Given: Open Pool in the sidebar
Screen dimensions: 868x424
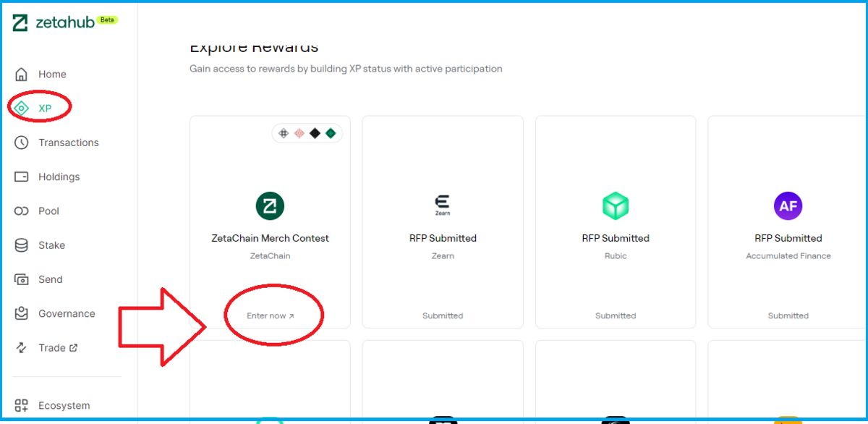Looking at the screenshot, I should (48, 211).
